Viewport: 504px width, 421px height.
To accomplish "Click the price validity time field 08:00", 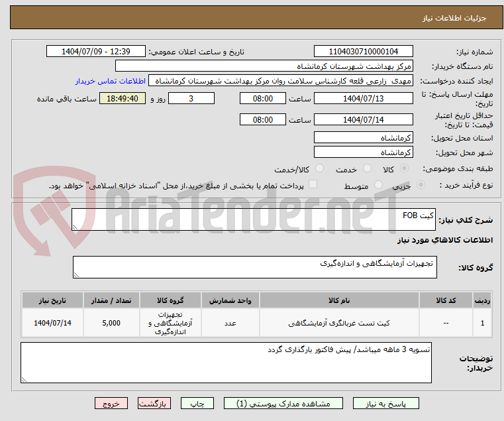I will (263, 119).
